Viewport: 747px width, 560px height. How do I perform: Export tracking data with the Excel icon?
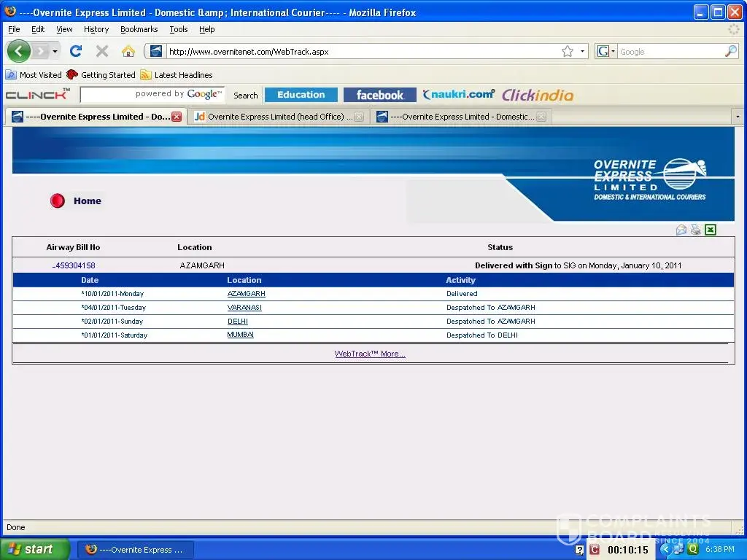click(711, 230)
